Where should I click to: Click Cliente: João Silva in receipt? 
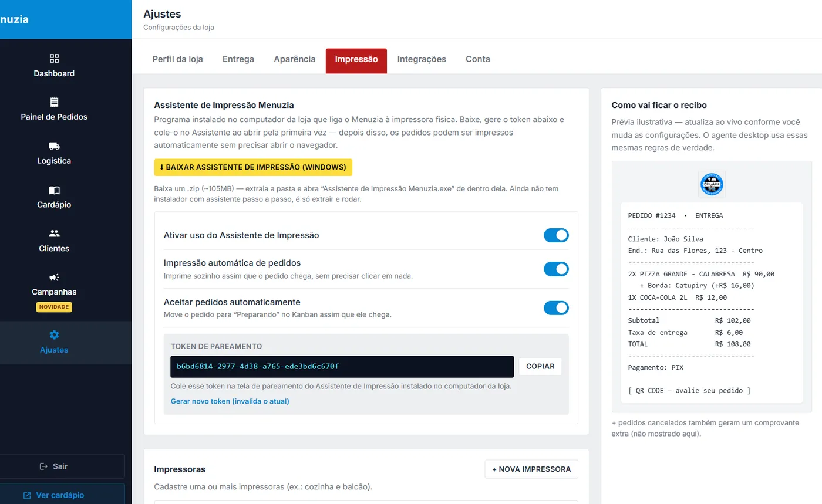665,239
